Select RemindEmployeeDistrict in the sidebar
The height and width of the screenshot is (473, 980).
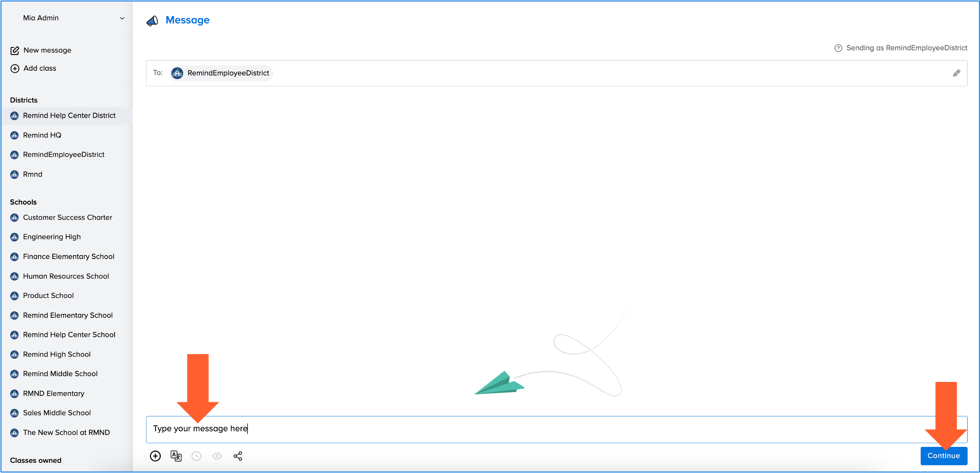(64, 155)
